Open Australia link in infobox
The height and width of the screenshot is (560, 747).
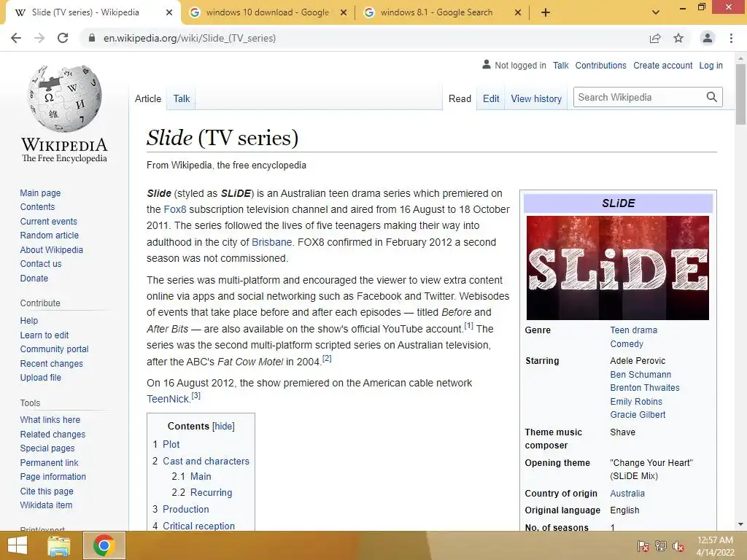[627, 494]
